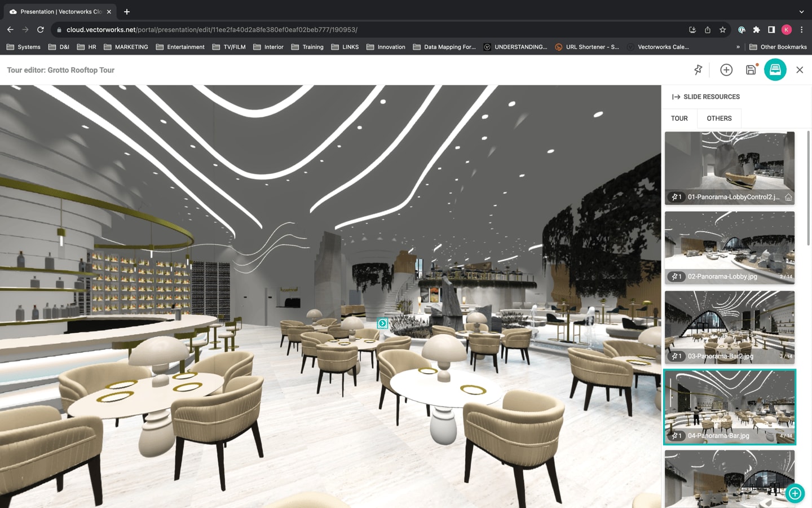Click the pin hotspot tool icon

pyautogui.click(x=698, y=70)
